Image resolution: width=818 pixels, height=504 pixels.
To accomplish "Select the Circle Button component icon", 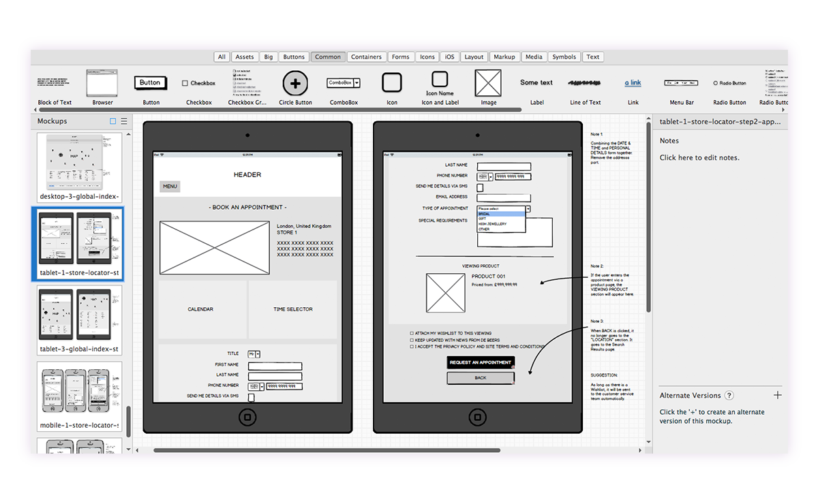I will point(295,83).
